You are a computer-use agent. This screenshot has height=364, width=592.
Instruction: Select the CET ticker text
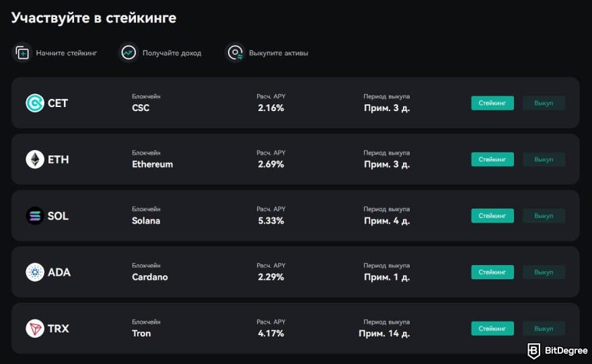point(58,103)
